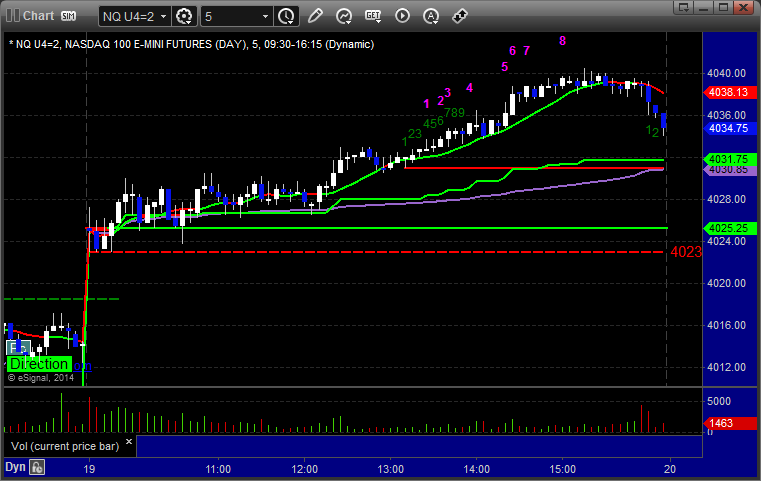761x481 pixels.
Task: Open the time template clock menu
Action: tap(286, 17)
